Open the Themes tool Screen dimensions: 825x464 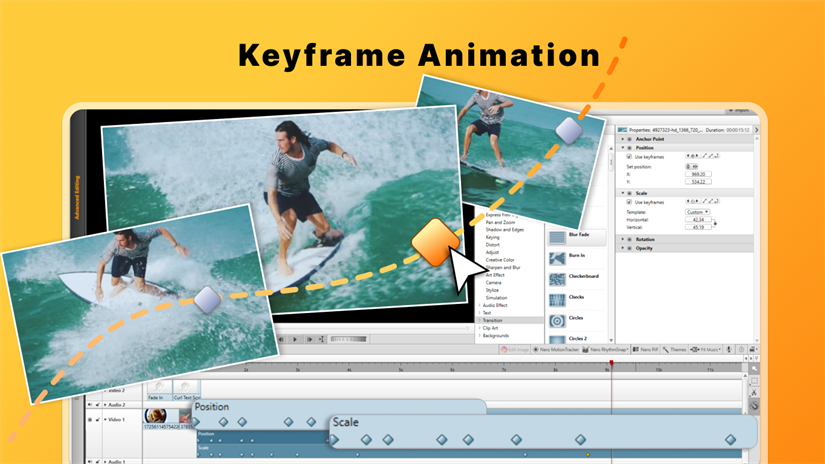pyautogui.click(x=675, y=349)
